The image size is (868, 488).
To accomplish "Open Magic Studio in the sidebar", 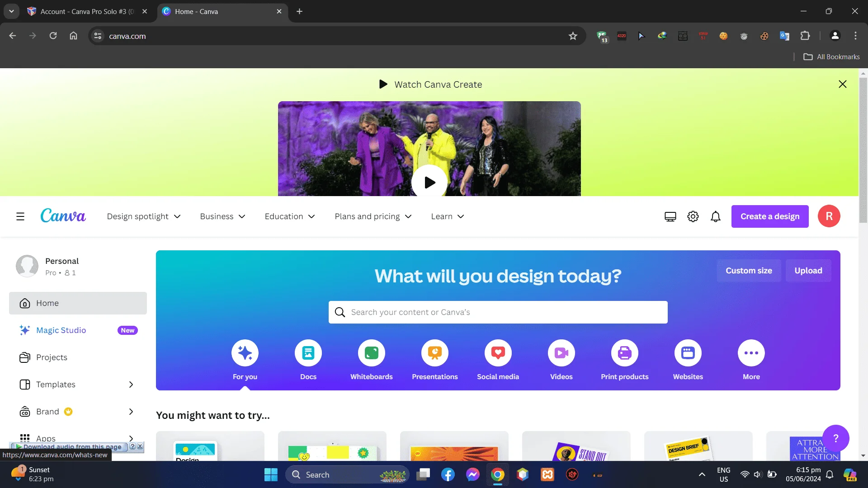I will pyautogui.click(x=78, y=330).
